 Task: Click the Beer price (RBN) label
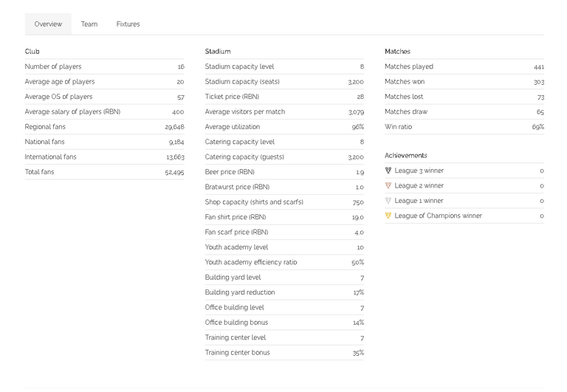(x=230, y=172)
